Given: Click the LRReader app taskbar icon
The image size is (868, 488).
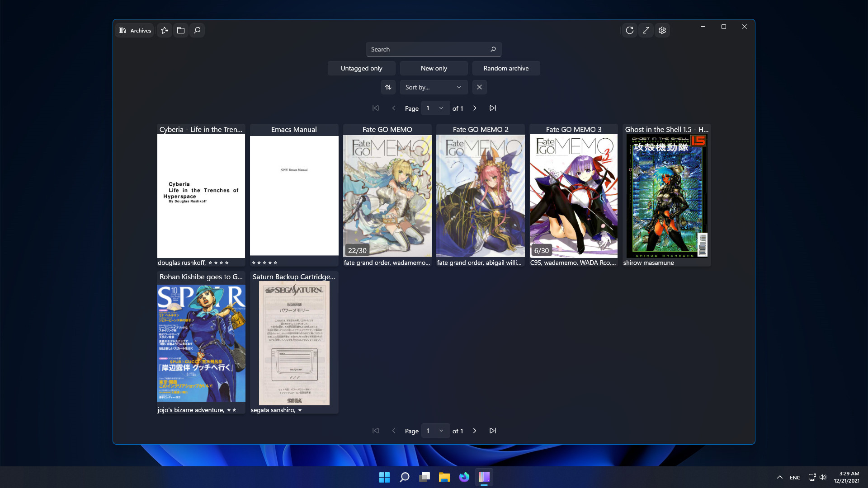Looking at the screenshot, I should pyautogui.click(x=484, y=477).
